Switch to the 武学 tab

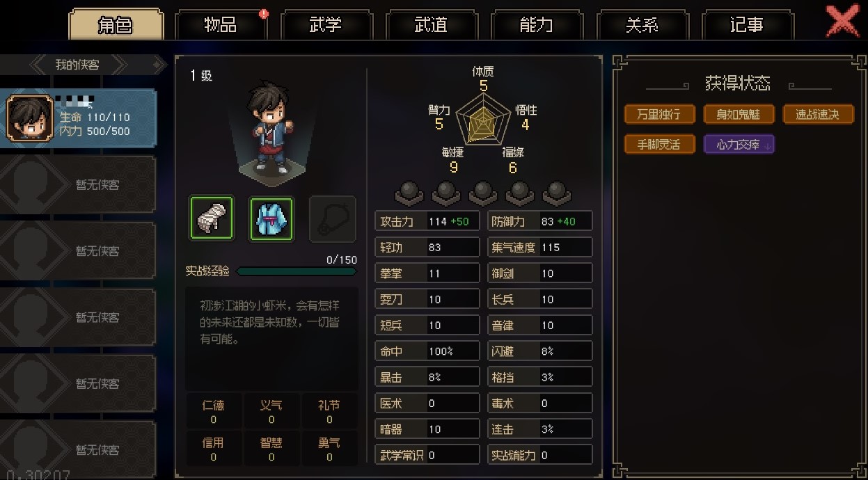(x=326, y=25)
